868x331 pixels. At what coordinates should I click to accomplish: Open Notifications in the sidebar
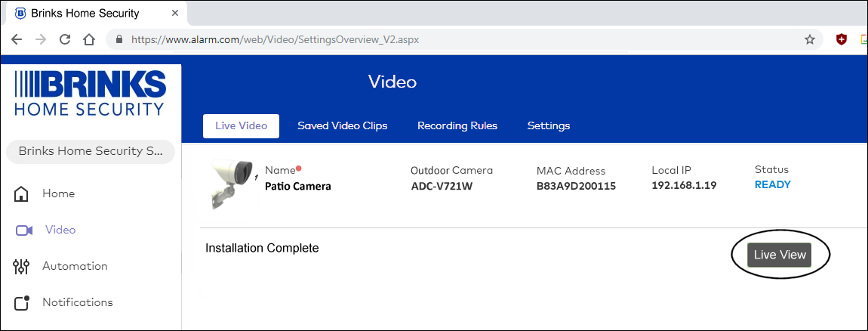(x=78, y=302)
